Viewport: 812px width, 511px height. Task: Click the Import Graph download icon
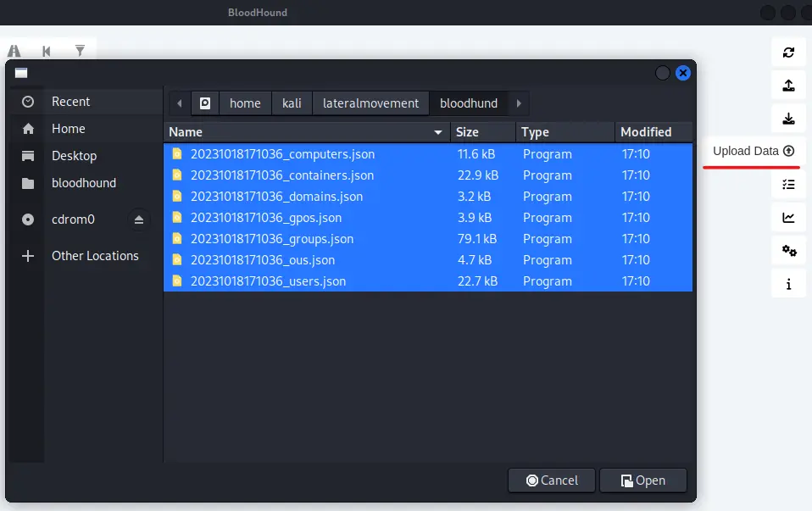[x=788, y=119]
